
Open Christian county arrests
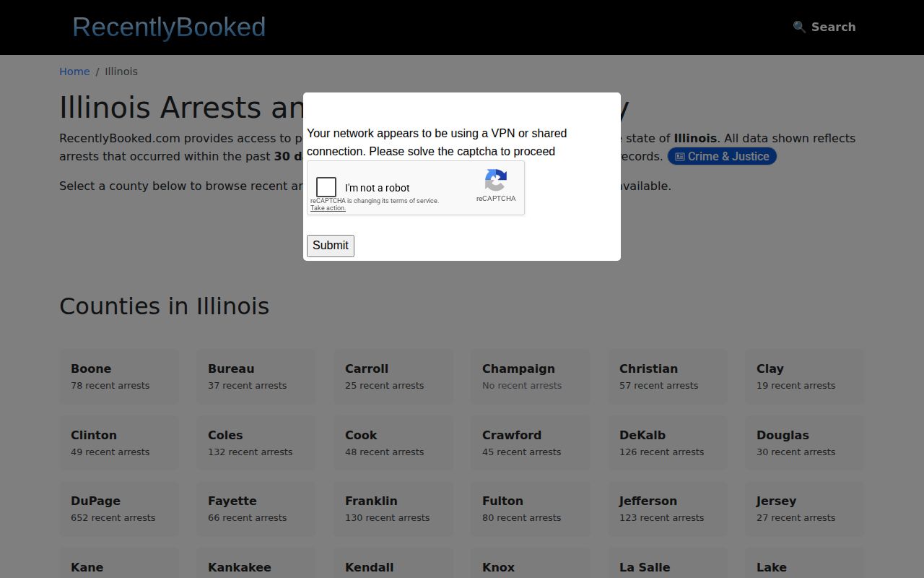point(668,376)
